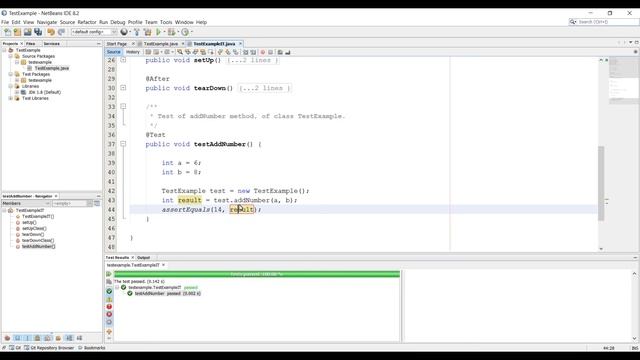The width and height of the screenshot is (640, 360).
Task: Switch to the History view button
Action: tap(133, 52)
